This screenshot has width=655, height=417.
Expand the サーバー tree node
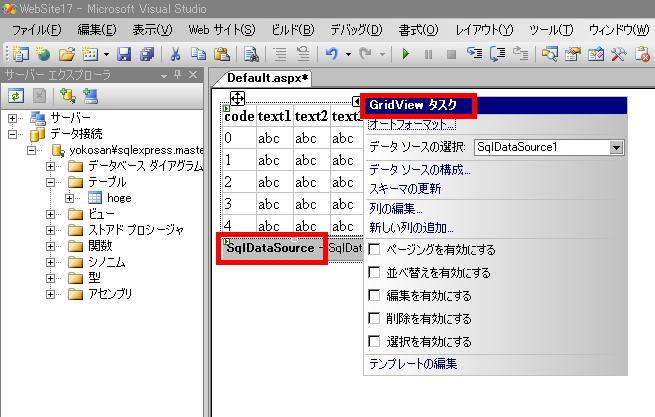click(12, 118)
